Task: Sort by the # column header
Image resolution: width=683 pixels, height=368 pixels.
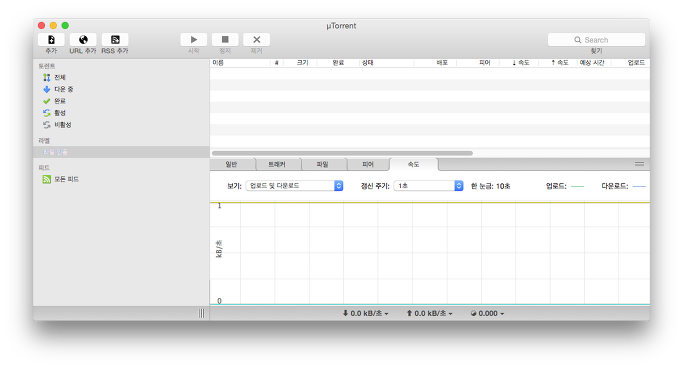Action: (277, 63)
